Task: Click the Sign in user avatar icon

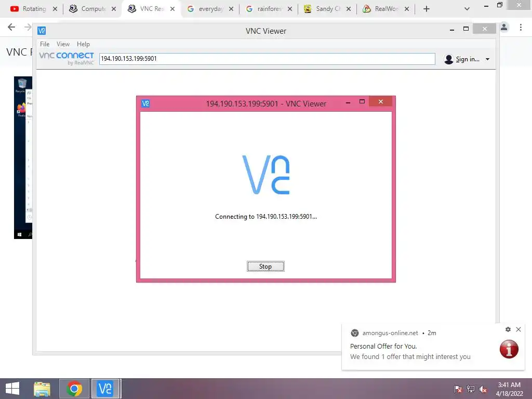Action: pyautogui.click(x=448, y=59)
